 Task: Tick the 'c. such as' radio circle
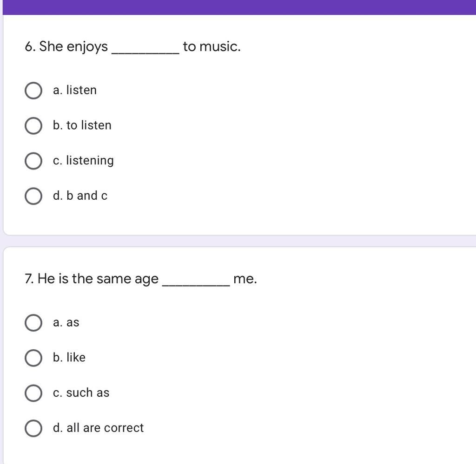33,393
